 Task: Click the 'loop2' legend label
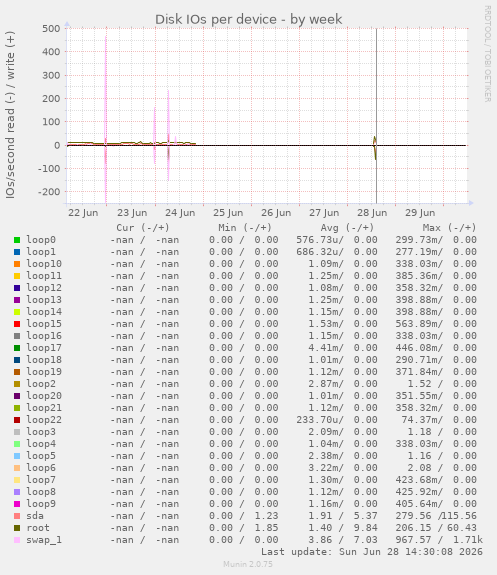pos(41,384)
